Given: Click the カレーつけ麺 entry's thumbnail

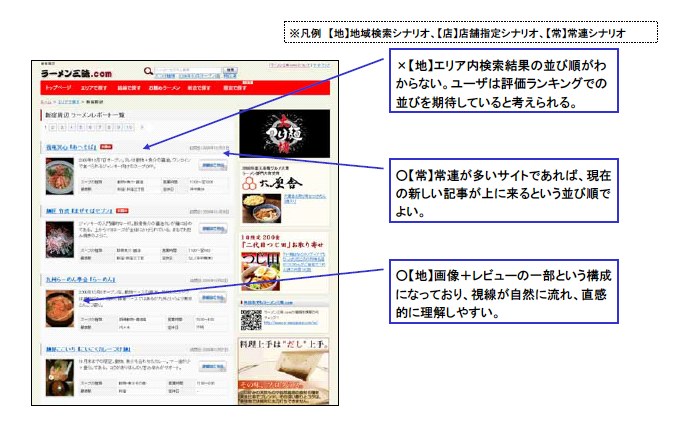Looking at the screenshot, I should tap(60, 377).
